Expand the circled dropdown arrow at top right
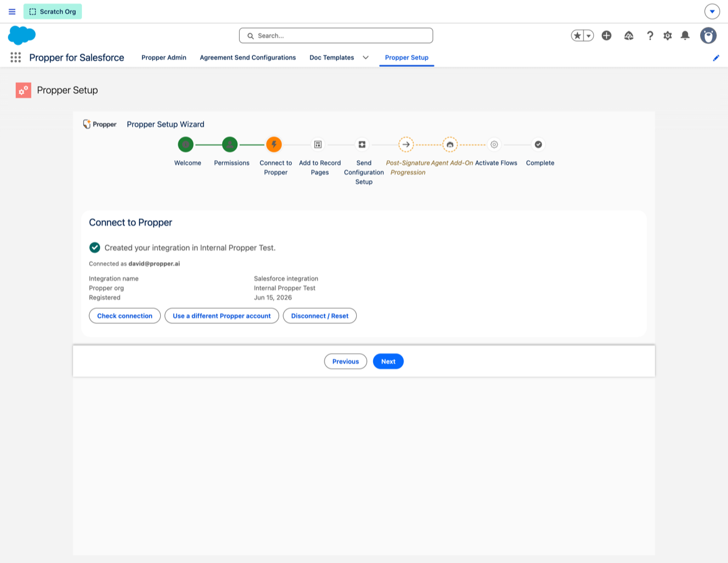Screen dimensions: 728x563 coord(712,12)
